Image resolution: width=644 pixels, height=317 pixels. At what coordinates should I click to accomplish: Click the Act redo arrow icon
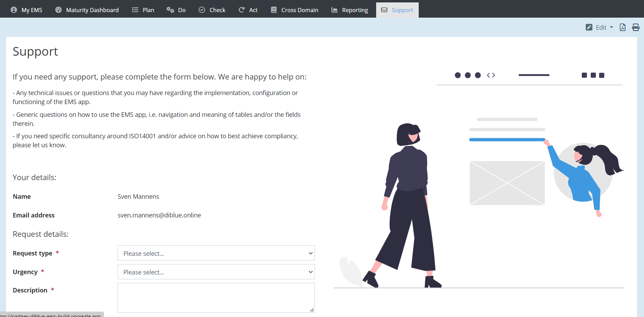click(x=242, y=10)
